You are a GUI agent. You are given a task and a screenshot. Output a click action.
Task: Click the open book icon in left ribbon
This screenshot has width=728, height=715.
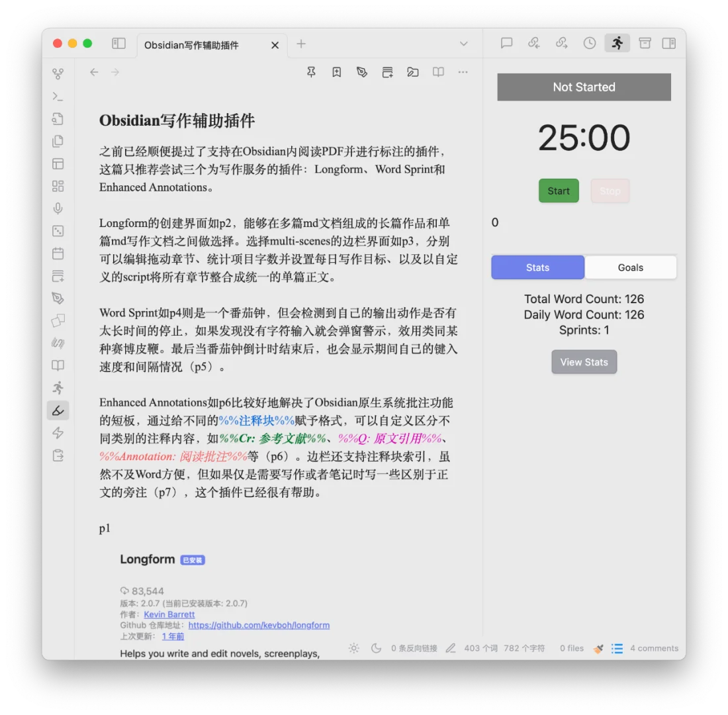[58, 365]
